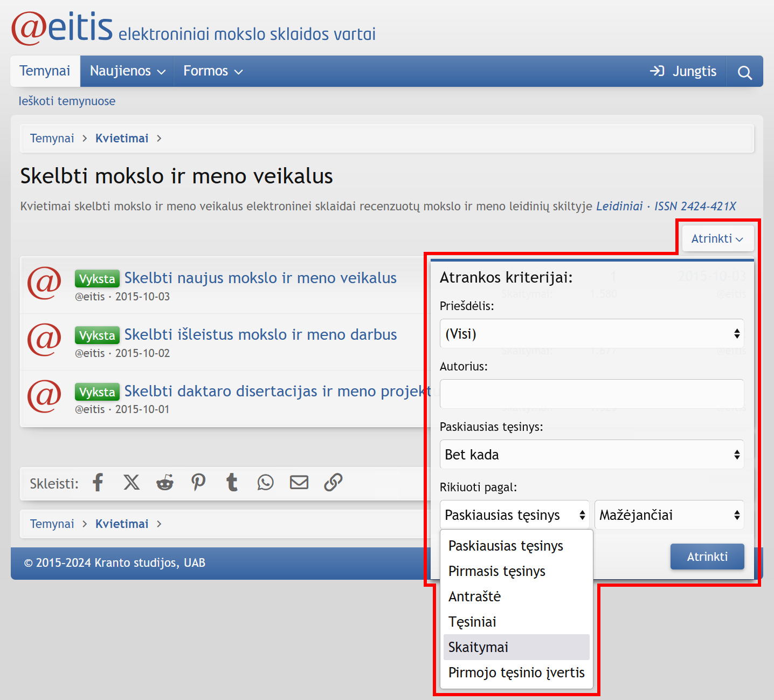This screenshot has height=700, width=774.
Task: Open the 'Bet kada' last post dropdown
Action: [x=592, y=455]
